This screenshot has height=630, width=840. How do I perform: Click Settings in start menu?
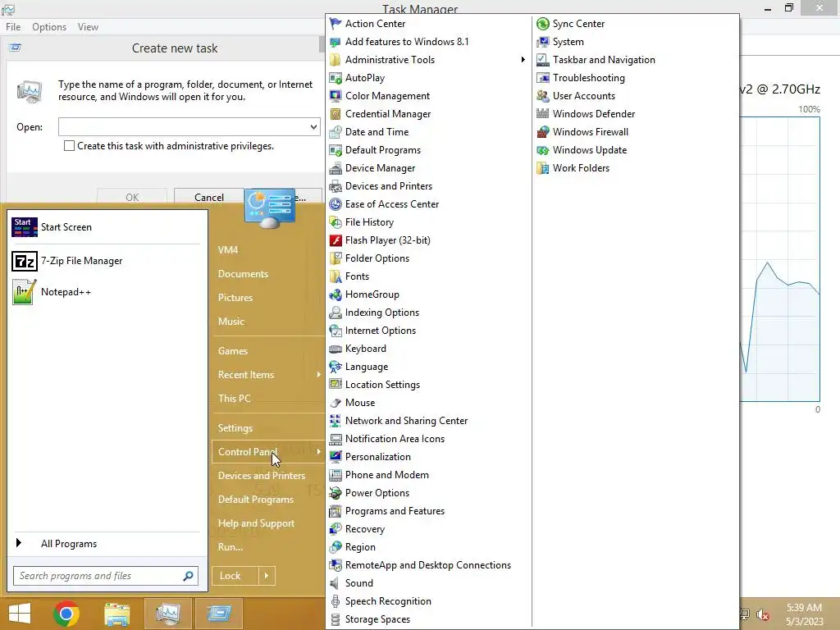[235, 428]
